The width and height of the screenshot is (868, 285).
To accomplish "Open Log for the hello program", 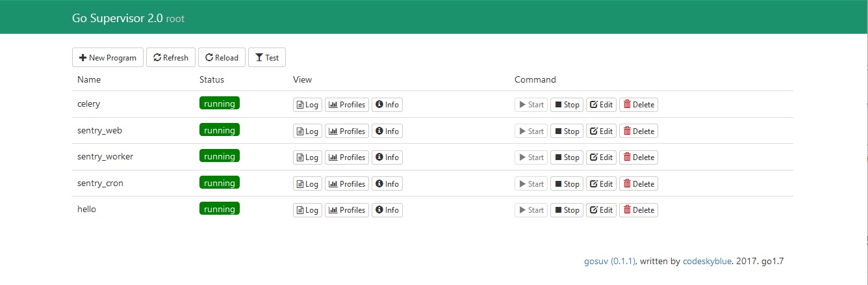I will pos(307,210).
